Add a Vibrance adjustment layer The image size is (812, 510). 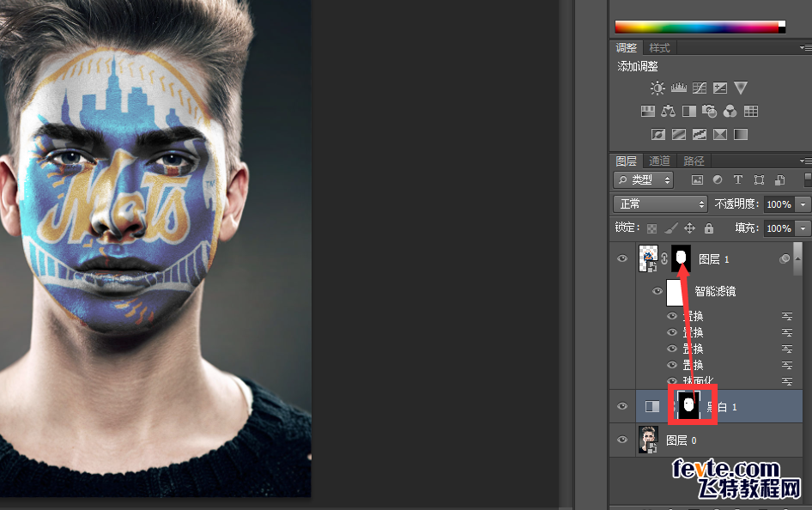click(x=741, y=88)
